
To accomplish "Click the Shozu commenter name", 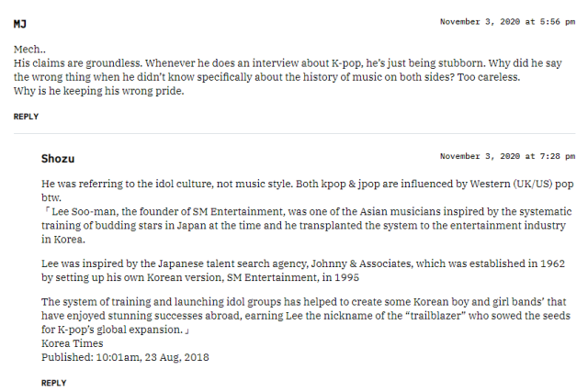I will [58, 159].
